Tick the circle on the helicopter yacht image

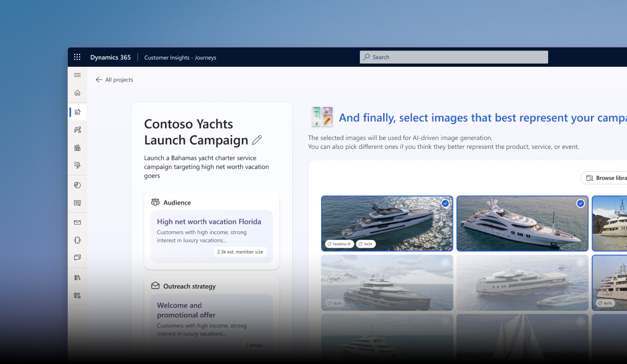[x=580, y=262]
